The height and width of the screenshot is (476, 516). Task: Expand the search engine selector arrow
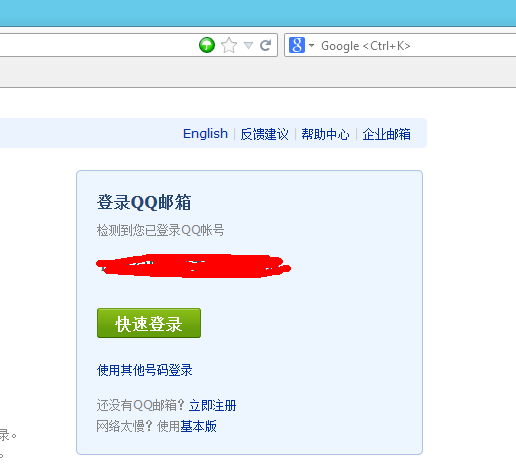312,45
